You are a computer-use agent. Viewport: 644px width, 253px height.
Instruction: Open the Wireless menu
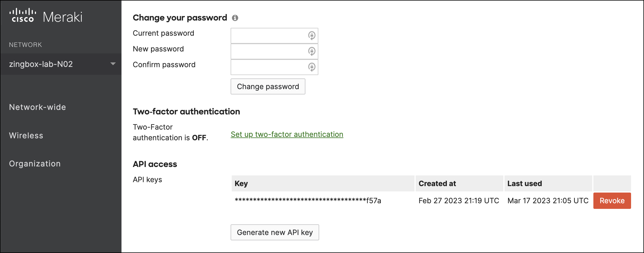click(26, 135)
